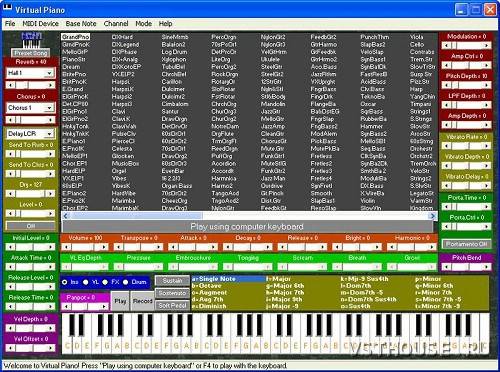
Task: Click the Modulation slider's right arrow
Action: pos(487,45)
